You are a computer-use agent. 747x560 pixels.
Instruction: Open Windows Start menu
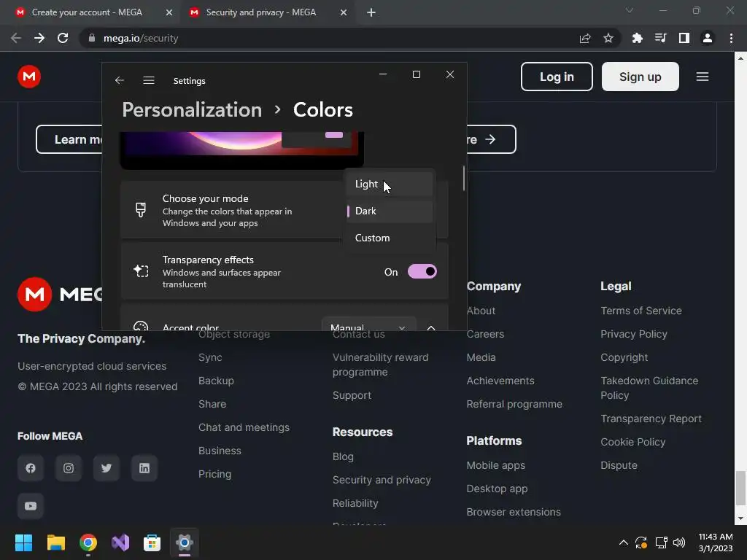tap(23, 542)
